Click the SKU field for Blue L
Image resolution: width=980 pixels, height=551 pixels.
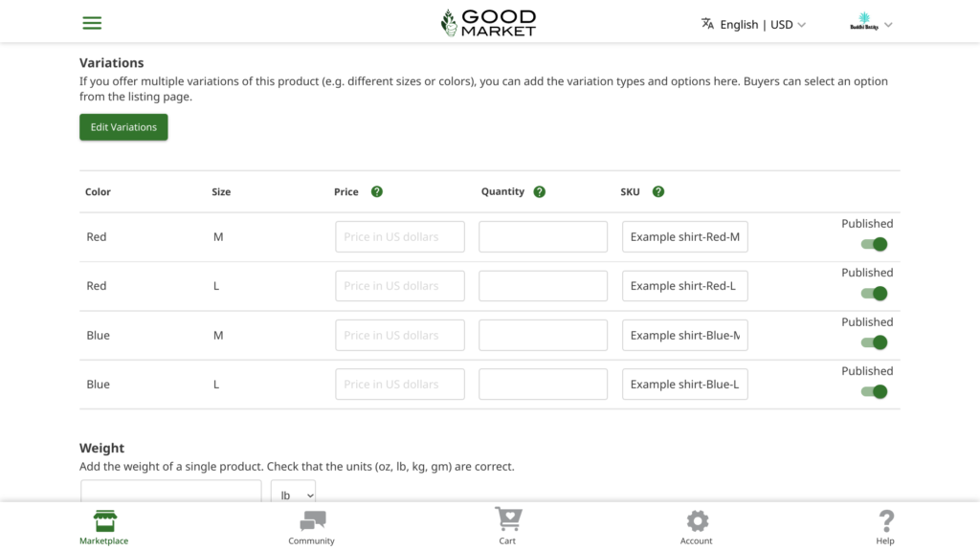tap(684, 385)
